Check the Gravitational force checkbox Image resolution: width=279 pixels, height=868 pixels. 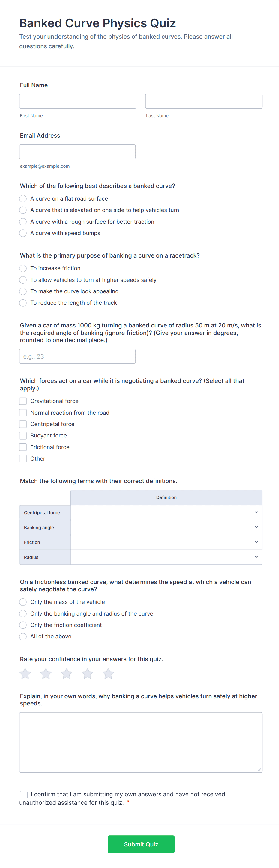23,401
